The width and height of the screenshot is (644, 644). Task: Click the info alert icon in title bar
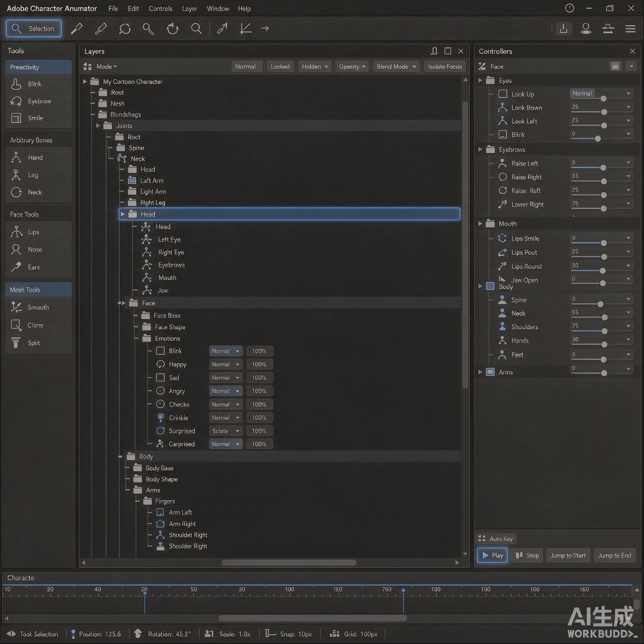click(570, 8)
